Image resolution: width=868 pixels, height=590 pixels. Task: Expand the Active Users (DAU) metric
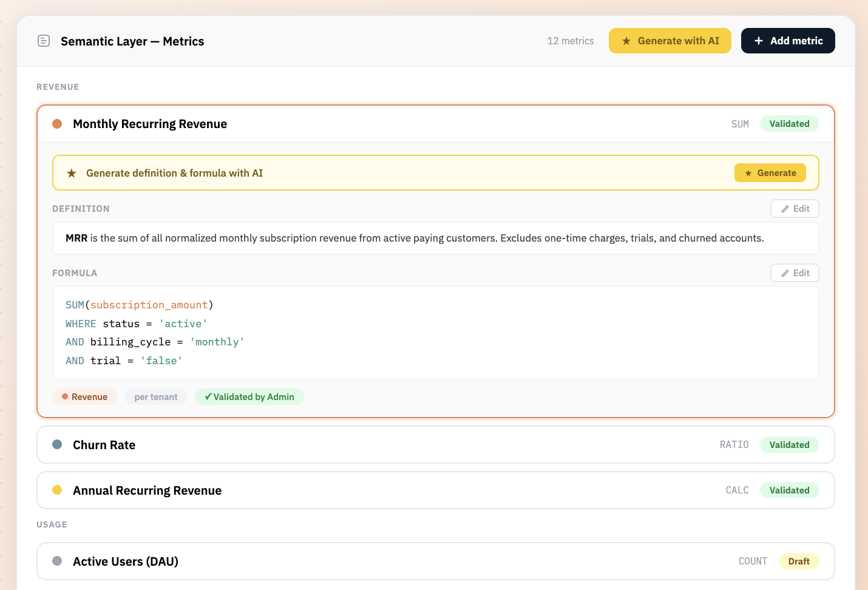pos(436,561)
